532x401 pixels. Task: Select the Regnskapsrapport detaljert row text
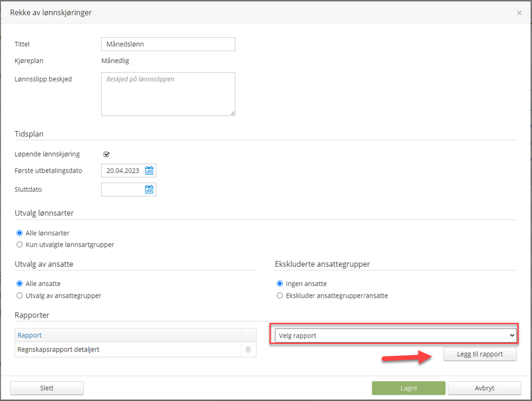(x=59, y=349)
